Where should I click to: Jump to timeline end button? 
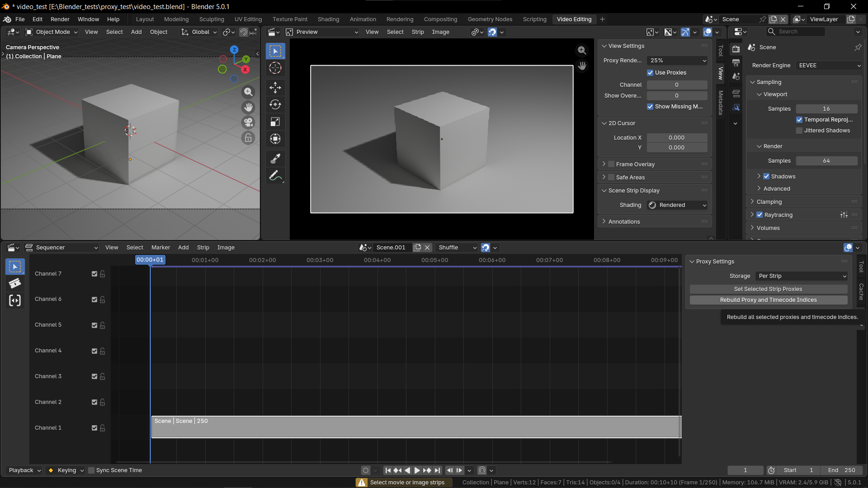point(437,470)
